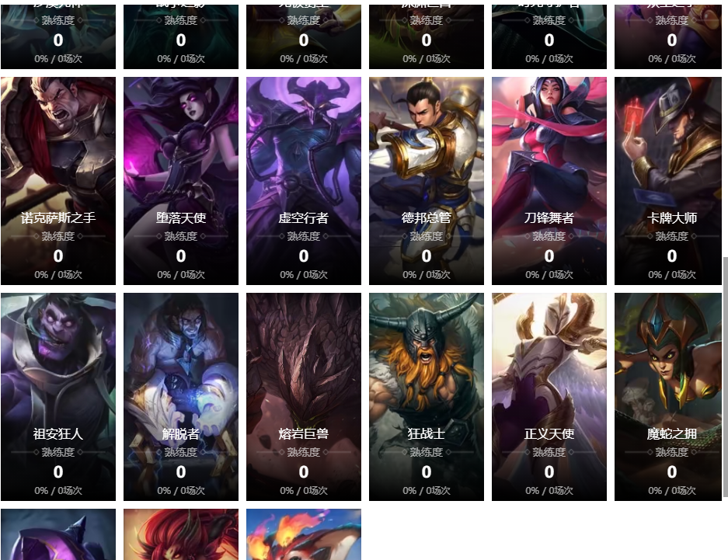Click mastery score 0 under 刀锋舞者

pyautogui.click(x=549, y=256)
